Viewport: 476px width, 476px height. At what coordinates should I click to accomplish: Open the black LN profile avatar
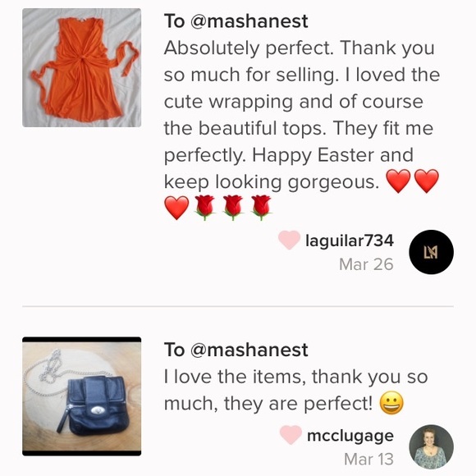[431, 252]
